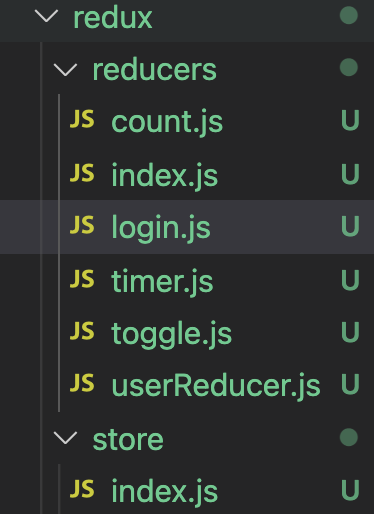Click the untracked U badge on toggle.js

point(350,331)
